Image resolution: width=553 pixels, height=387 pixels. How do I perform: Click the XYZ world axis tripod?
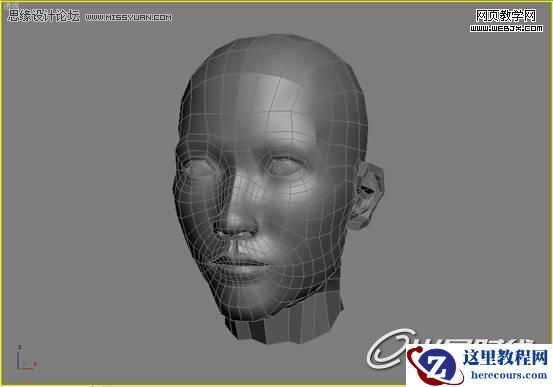pos(26,358)
